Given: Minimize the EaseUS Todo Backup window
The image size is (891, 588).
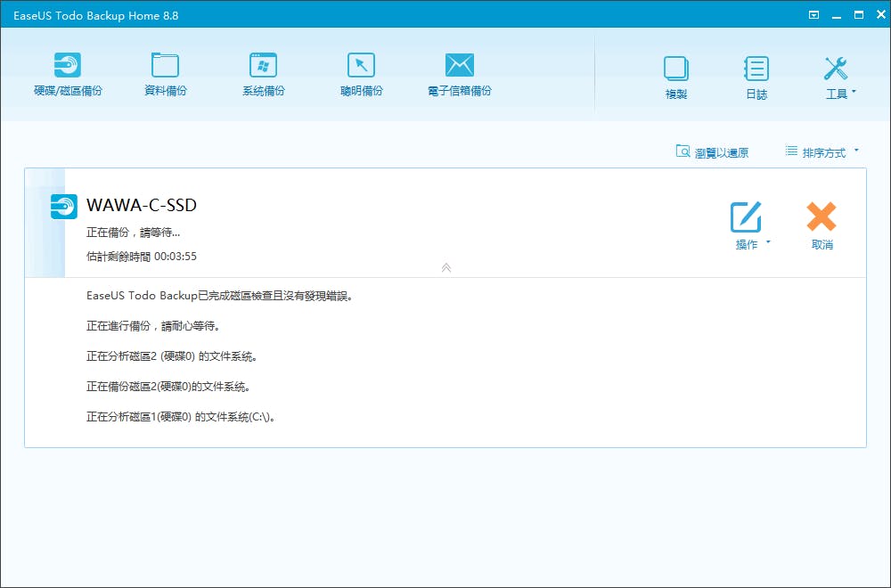Looking at the screenshot, I should (x=837, y=16).
